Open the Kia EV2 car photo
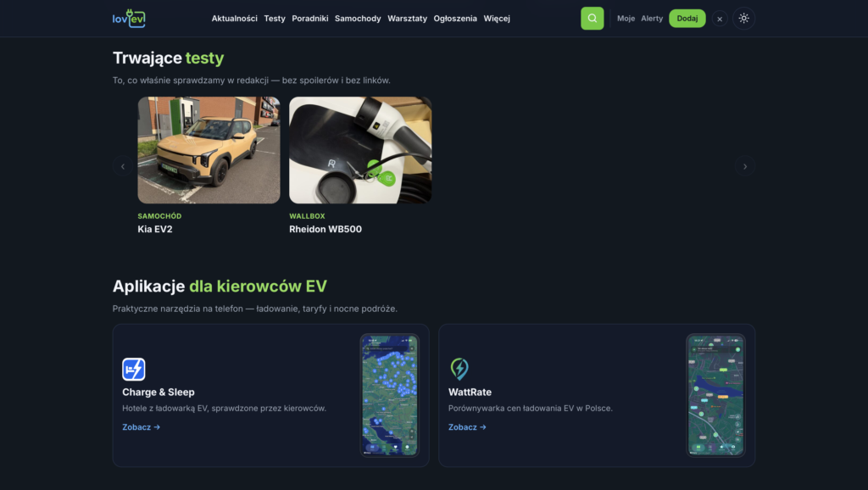868x490 pixels. coord(209,150)
